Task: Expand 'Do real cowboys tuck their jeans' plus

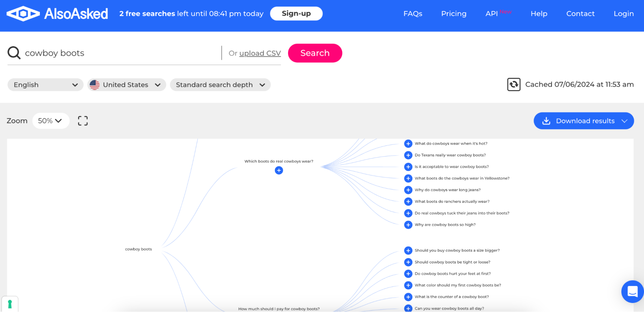Action: (x=408, y=213)
